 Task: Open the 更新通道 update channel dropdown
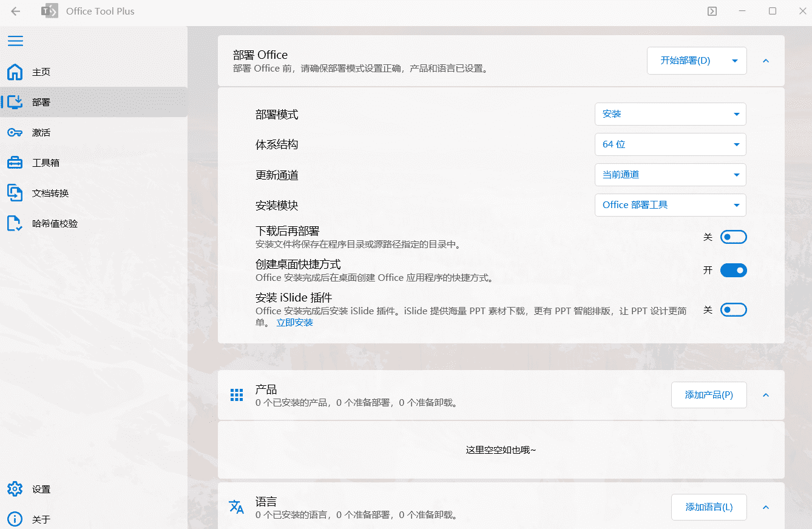tap(670, 175)
